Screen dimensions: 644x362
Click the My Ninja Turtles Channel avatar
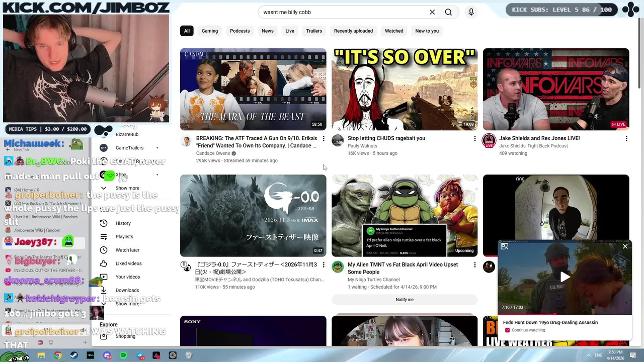(338, 267)
